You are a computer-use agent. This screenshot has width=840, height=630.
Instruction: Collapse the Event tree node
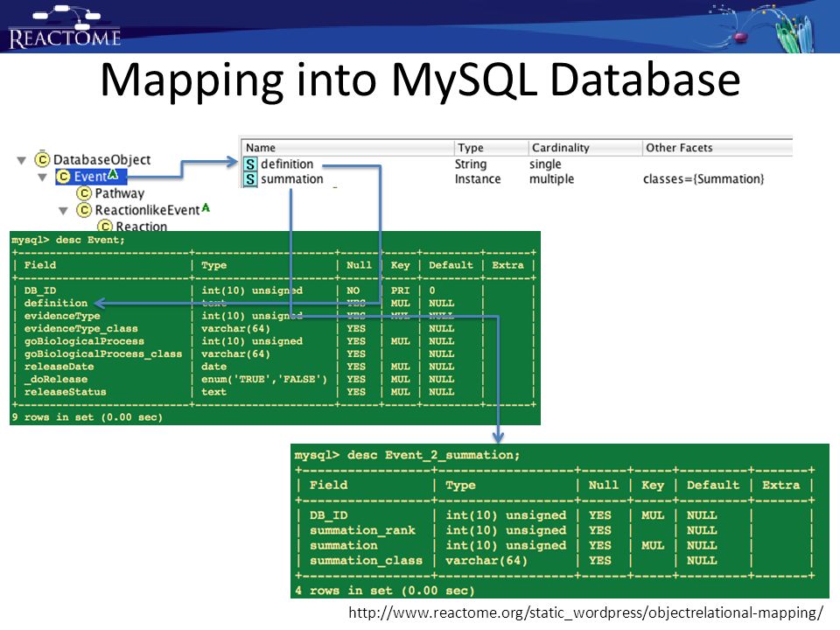[42, 178]
